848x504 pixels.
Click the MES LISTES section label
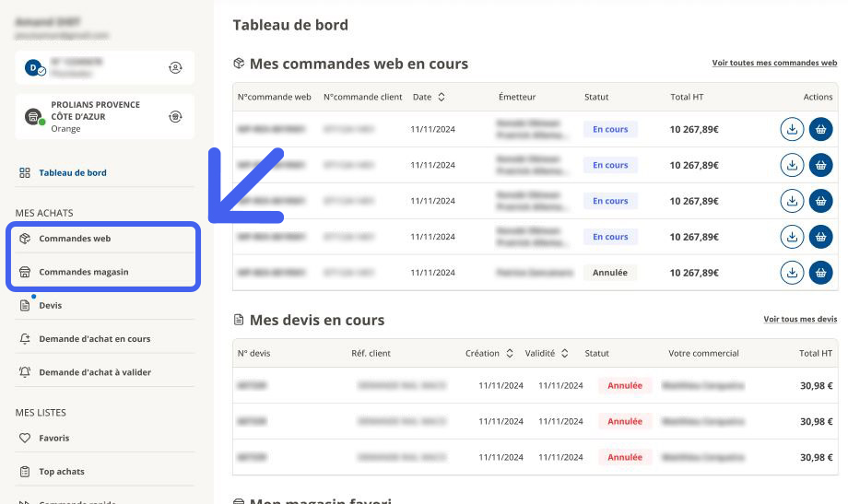41,413
